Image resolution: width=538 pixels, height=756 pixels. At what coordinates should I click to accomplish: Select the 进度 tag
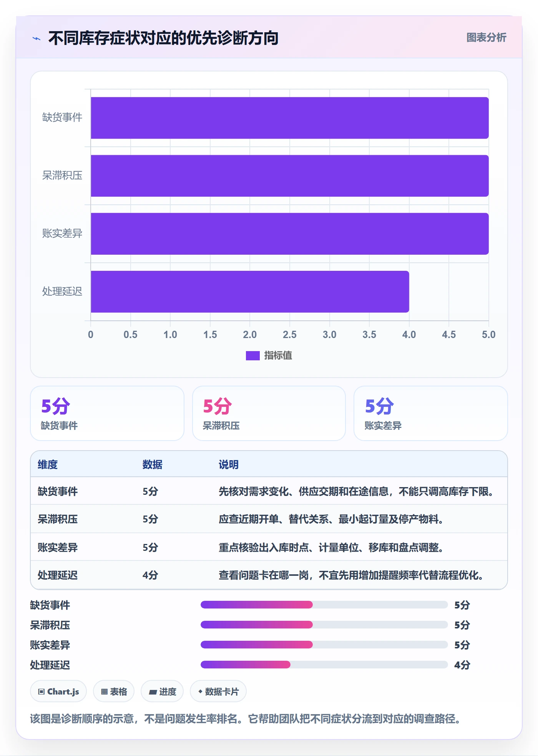[x=162, y=692]
